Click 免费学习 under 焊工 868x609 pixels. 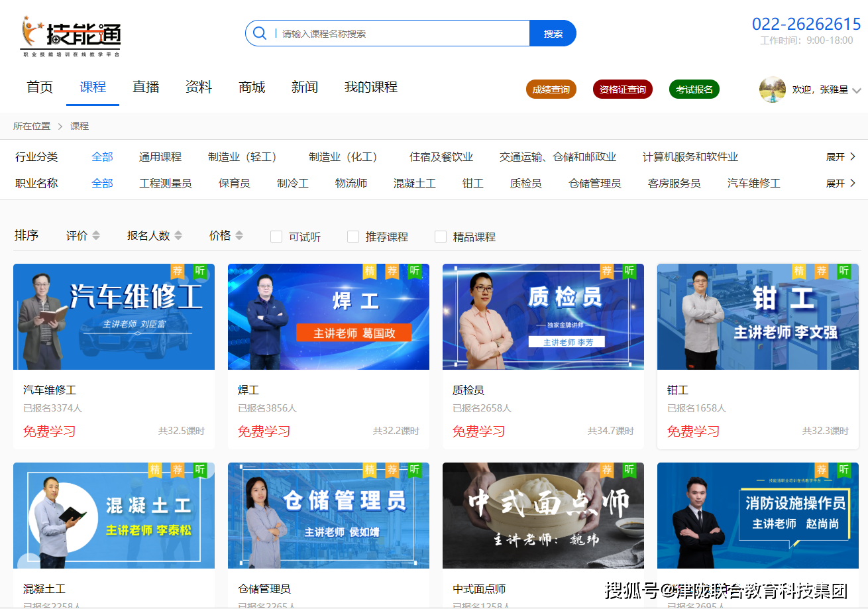(x=264, y=431)
